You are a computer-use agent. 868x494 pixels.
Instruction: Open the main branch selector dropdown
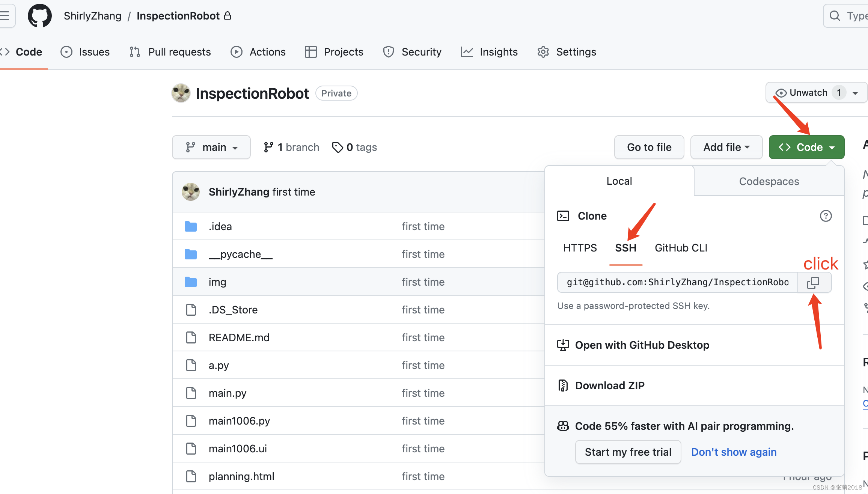tap(211, 147)
